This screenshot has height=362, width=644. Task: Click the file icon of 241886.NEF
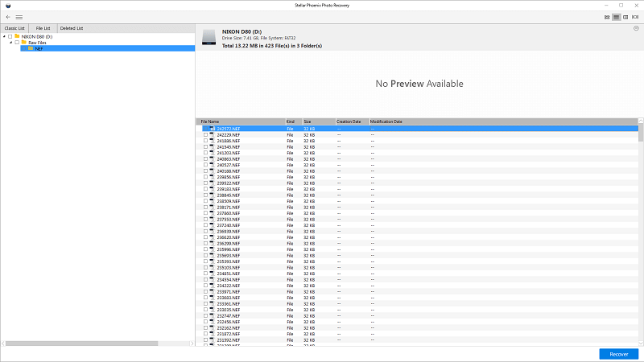click(x=213, y=141)
